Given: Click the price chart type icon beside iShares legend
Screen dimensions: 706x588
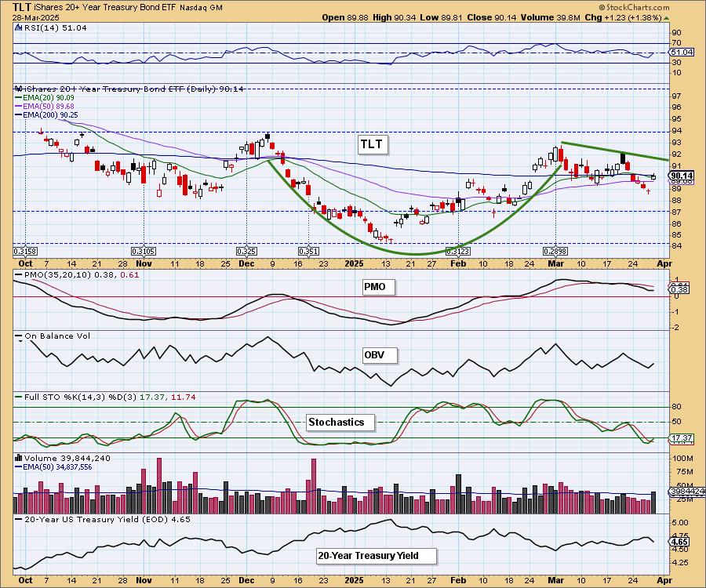Looking at the screenshot, I should click(19, 89).
